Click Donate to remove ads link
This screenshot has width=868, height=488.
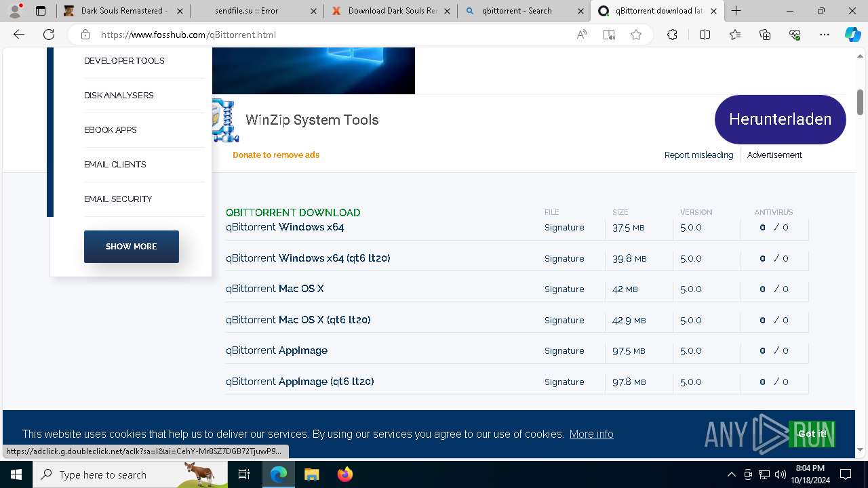[x=276, y=155]
